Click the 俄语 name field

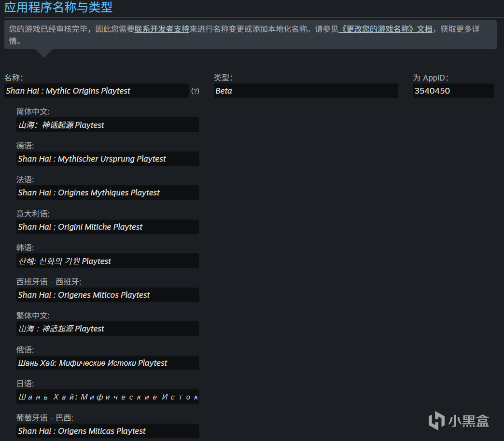pos(108,363)
